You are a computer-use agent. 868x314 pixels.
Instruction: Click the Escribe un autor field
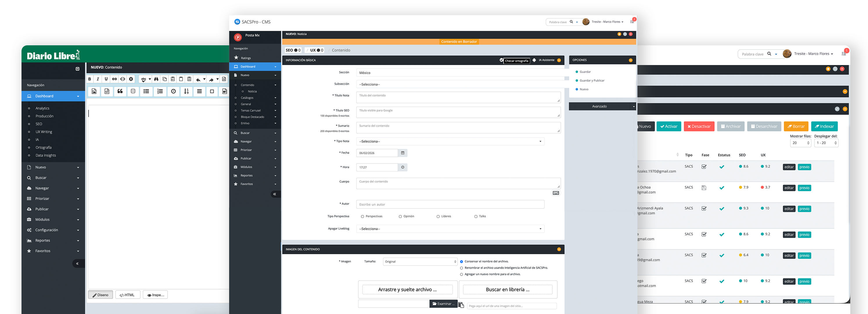(450, 204)
